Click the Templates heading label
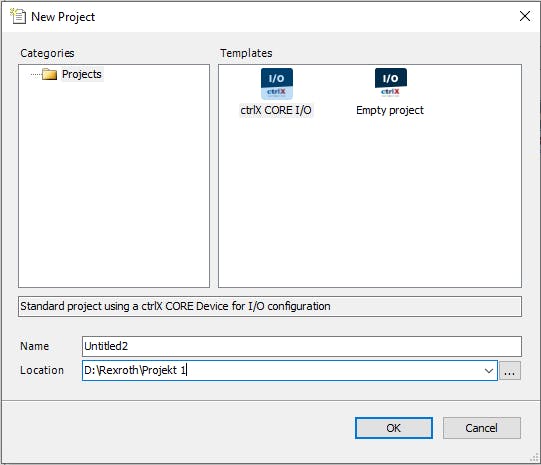541x465 pixels. [246, 53]
